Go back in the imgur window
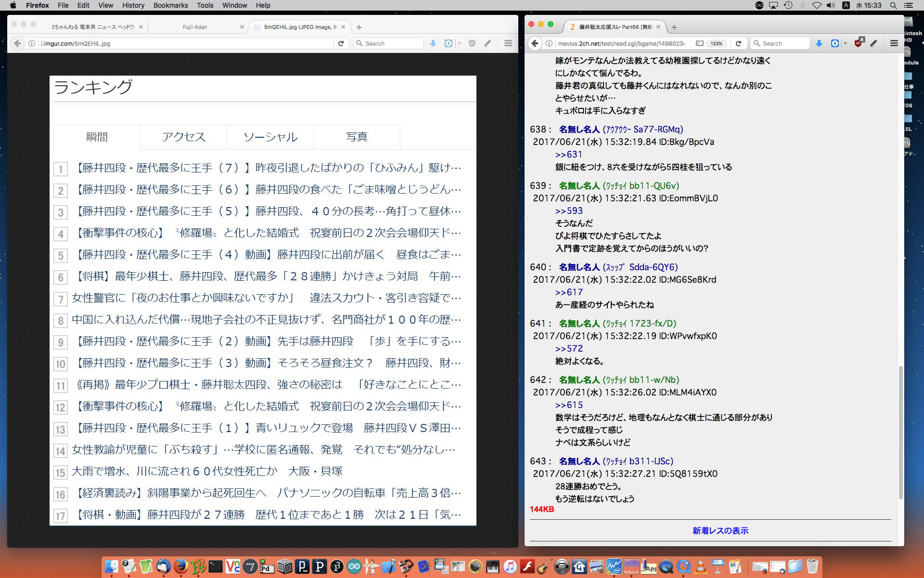924x578 pixels. (17, 43)
